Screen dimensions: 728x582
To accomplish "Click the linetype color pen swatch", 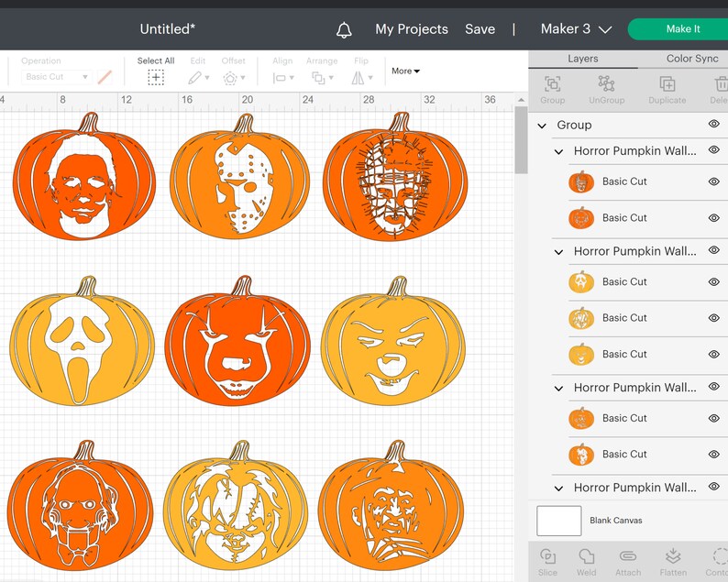I will click(x=105, y=77).
